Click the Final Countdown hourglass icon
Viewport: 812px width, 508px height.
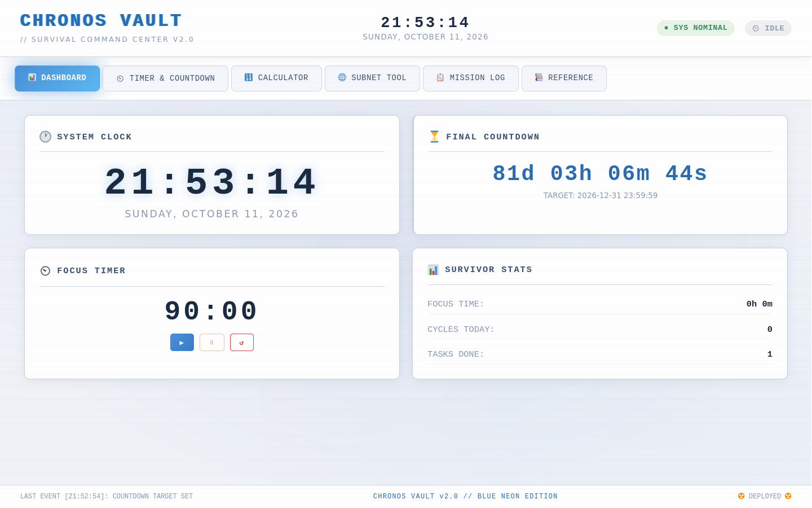click(434, 137)
